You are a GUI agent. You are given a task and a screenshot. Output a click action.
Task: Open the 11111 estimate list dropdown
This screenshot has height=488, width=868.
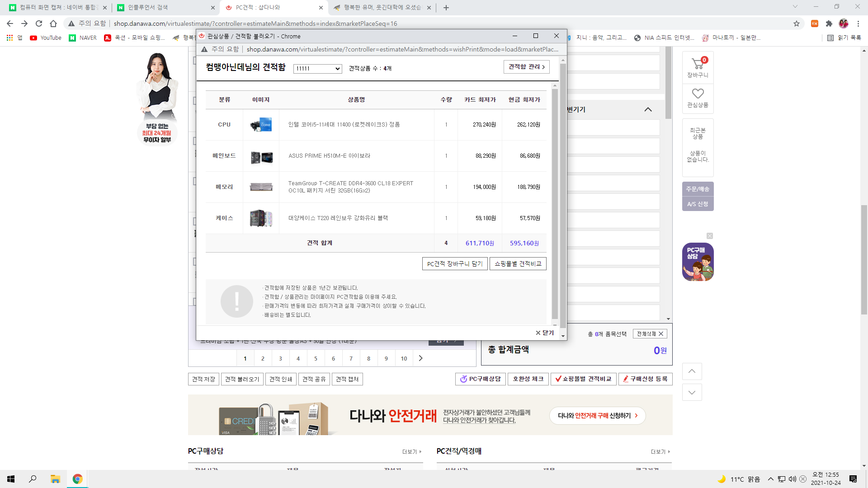click(x=317, y=69)
